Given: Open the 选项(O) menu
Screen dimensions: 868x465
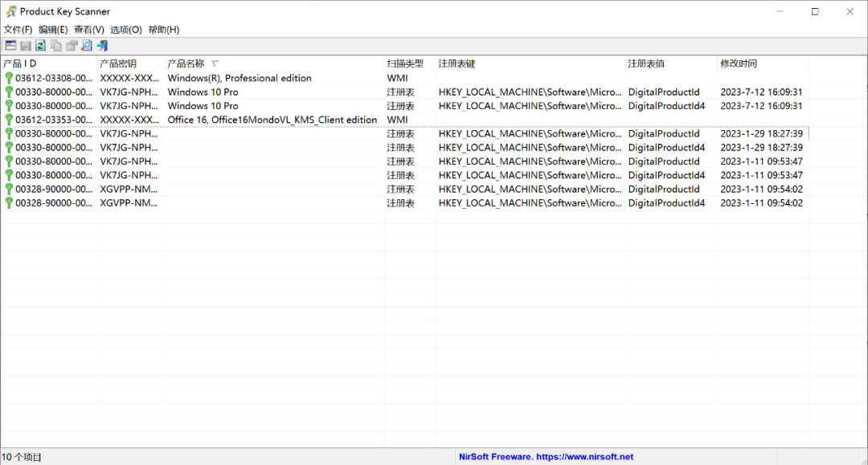Looking at the screenshot, I should click(x=125, y=30).
